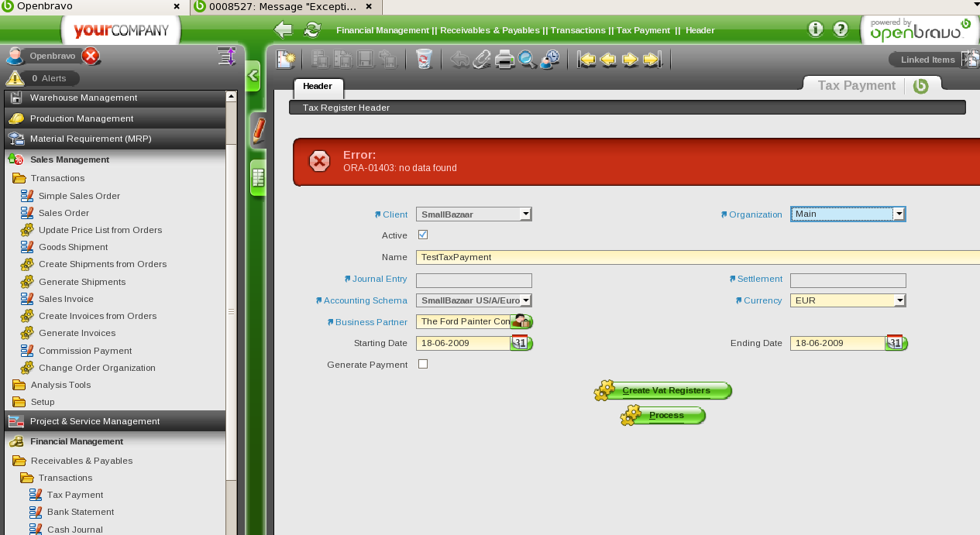Open the Help question mark icon
The width and height of the screenshot is (980, 535).
point(841,29)
